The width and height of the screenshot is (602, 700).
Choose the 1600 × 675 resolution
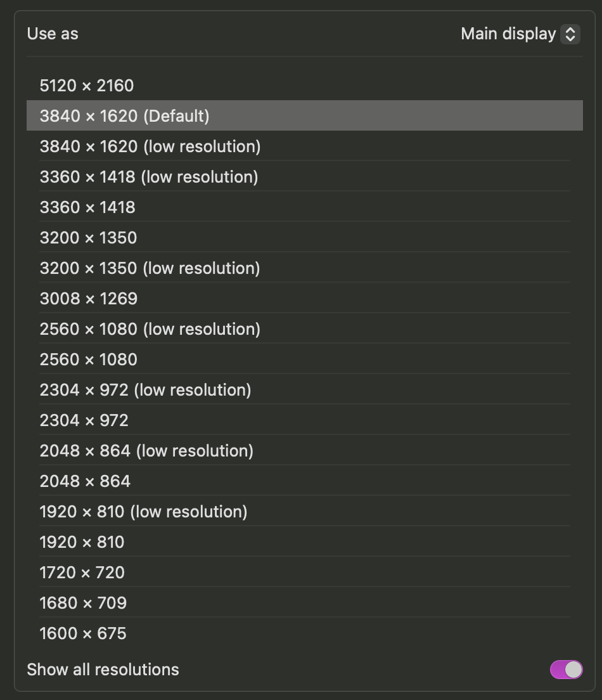[83, 633]
